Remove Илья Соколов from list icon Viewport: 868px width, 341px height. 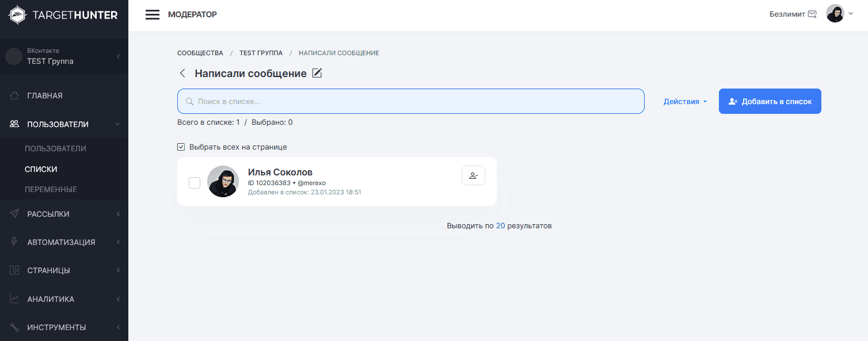point(473,176)
